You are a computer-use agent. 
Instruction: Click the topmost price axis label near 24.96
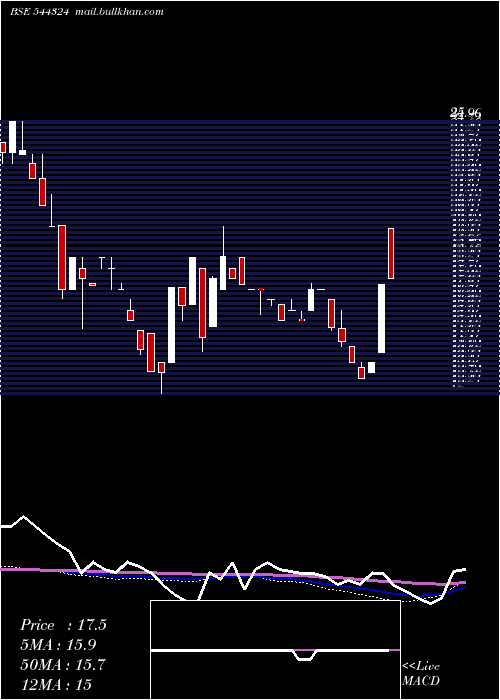pos(466,114)
